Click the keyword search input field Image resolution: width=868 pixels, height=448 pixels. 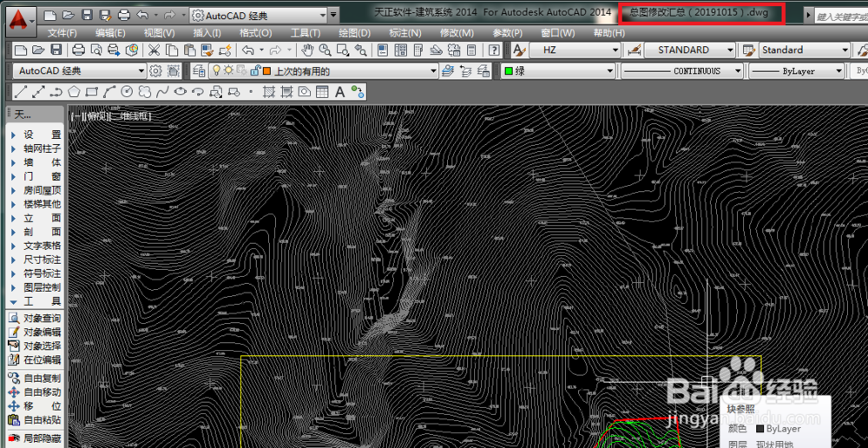click(x=841, y=16)
